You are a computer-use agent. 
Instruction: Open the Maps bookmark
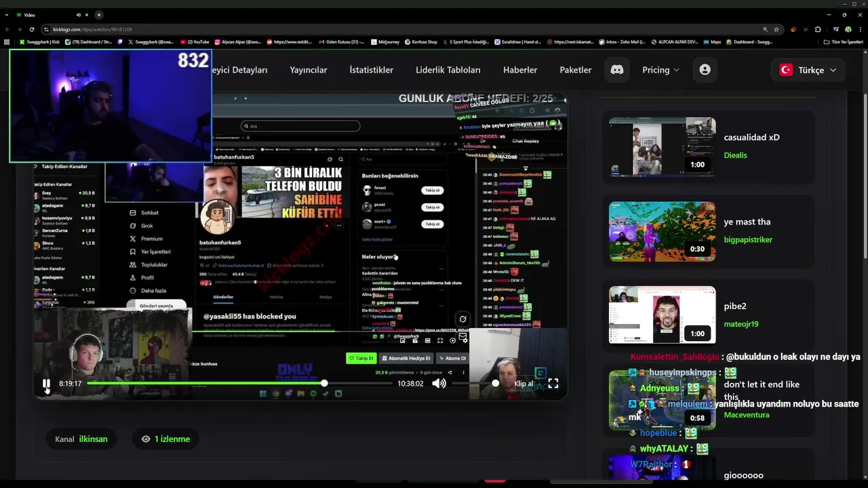[712, 42]
